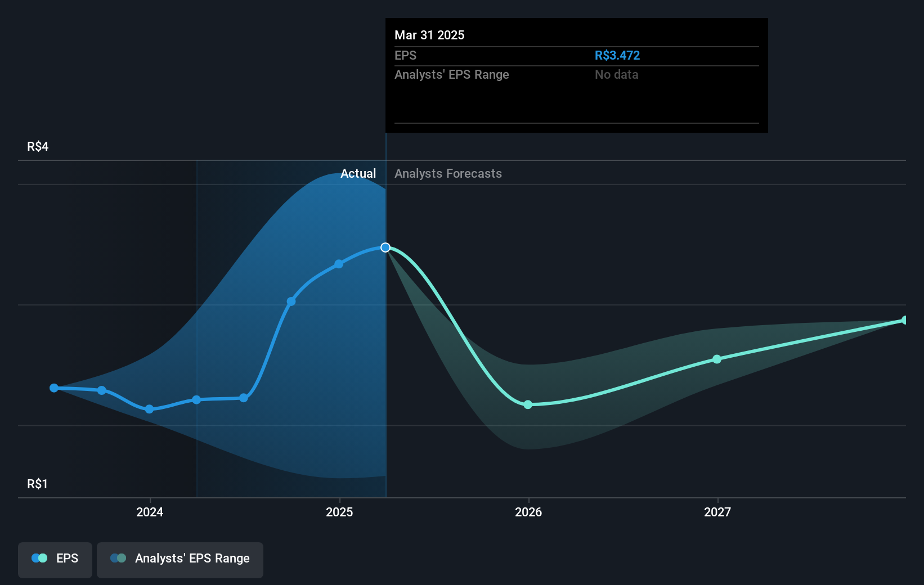Click the 2026 x-axis label
This screenshot has width=924, height=585.
[x=528, y=512]
